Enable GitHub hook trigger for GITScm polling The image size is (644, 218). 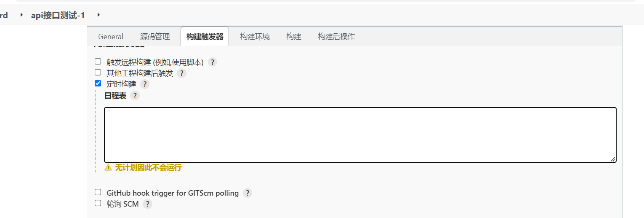pos(98,192)
